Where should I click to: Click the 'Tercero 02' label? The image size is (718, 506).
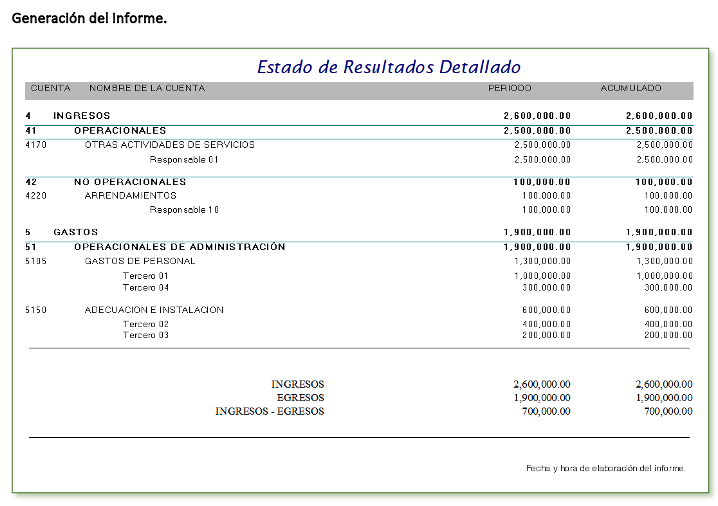coord(146,325)
